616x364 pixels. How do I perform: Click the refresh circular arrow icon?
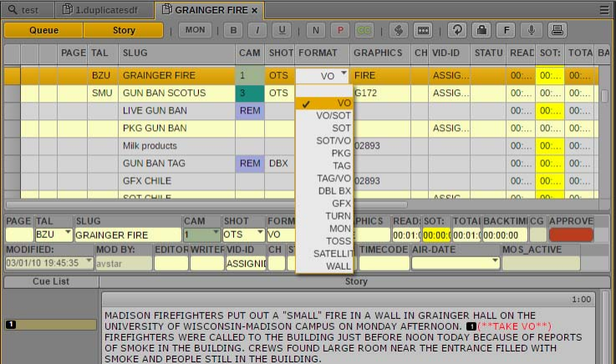coord(457,30)
